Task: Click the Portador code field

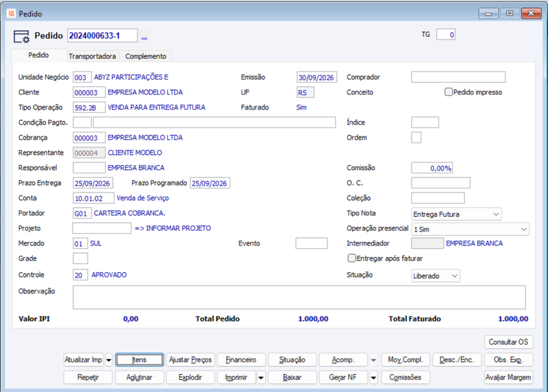Action: pos(82,213)
